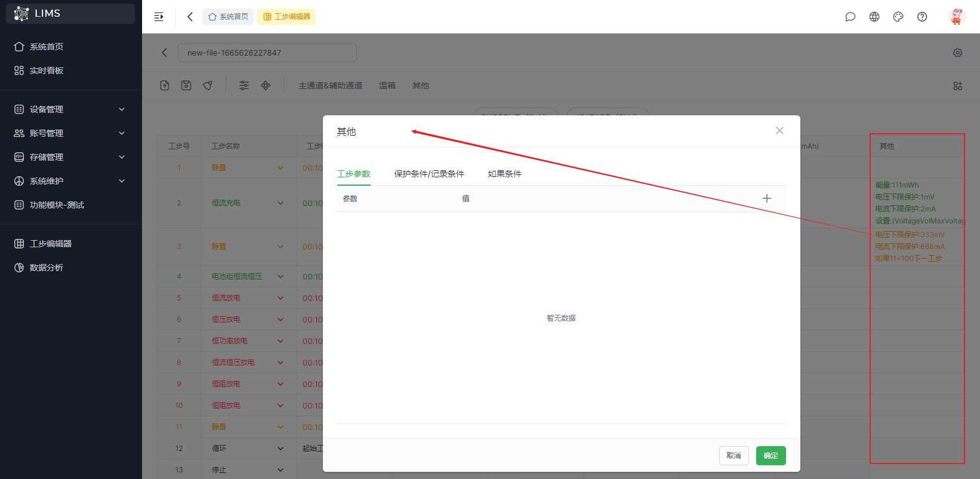Open the theme palette icon

pyautogui.click(x=898, y=17)
